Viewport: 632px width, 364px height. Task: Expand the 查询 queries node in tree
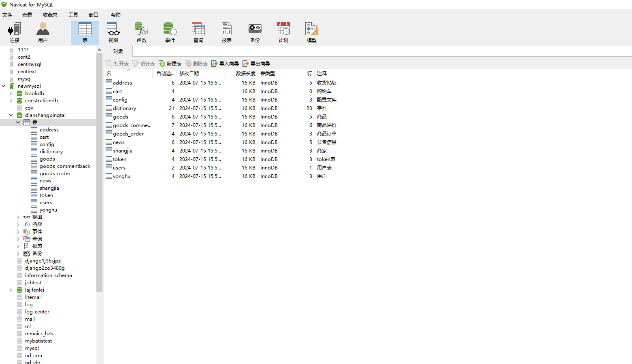pos(18,239)
